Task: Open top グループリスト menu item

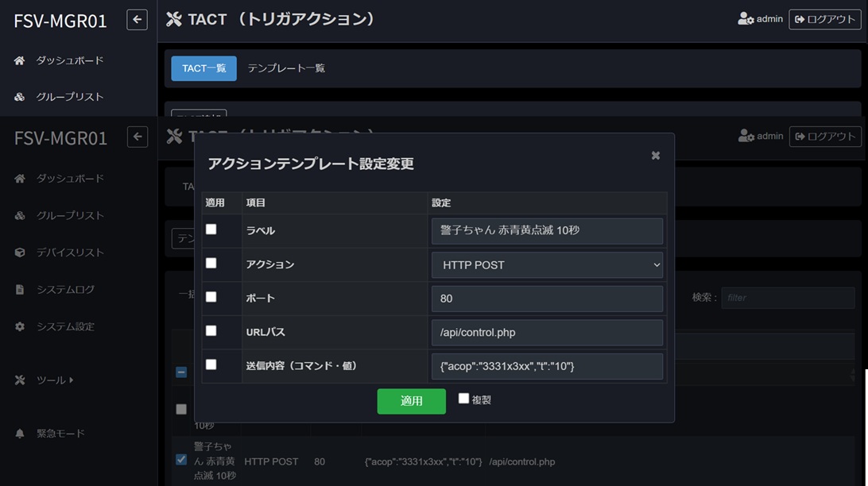Action: [x=70, y=97]
